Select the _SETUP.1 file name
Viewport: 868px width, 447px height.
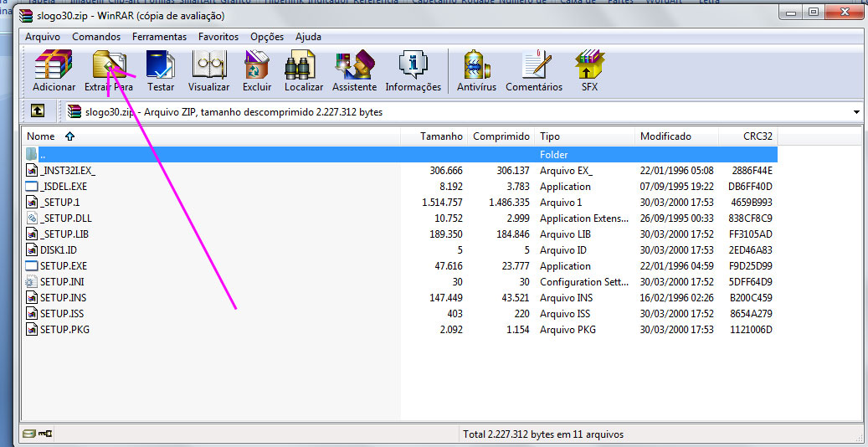(59, 203)
